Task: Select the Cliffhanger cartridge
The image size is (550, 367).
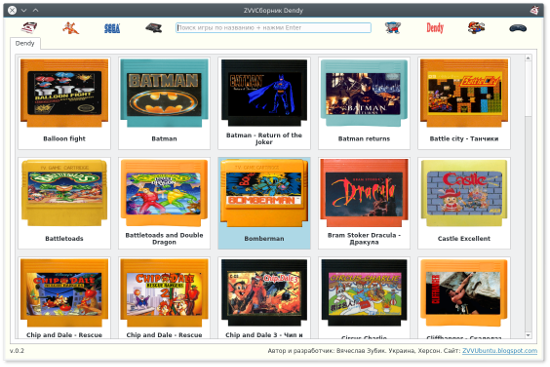Action: (x=464, y=298)
